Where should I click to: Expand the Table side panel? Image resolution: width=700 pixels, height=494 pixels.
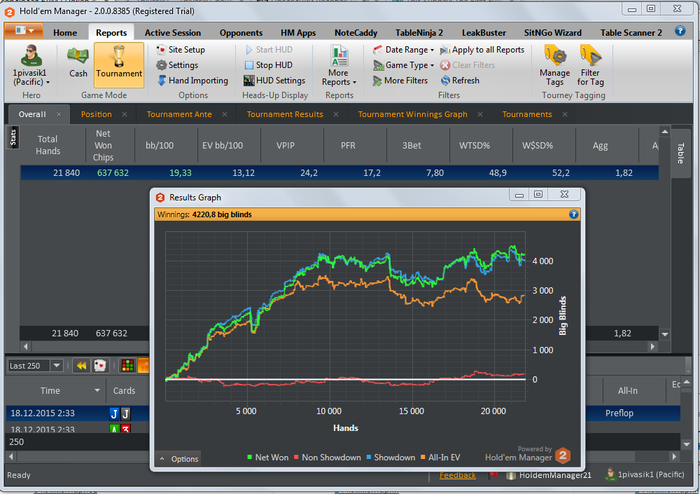tap(680, 153)
